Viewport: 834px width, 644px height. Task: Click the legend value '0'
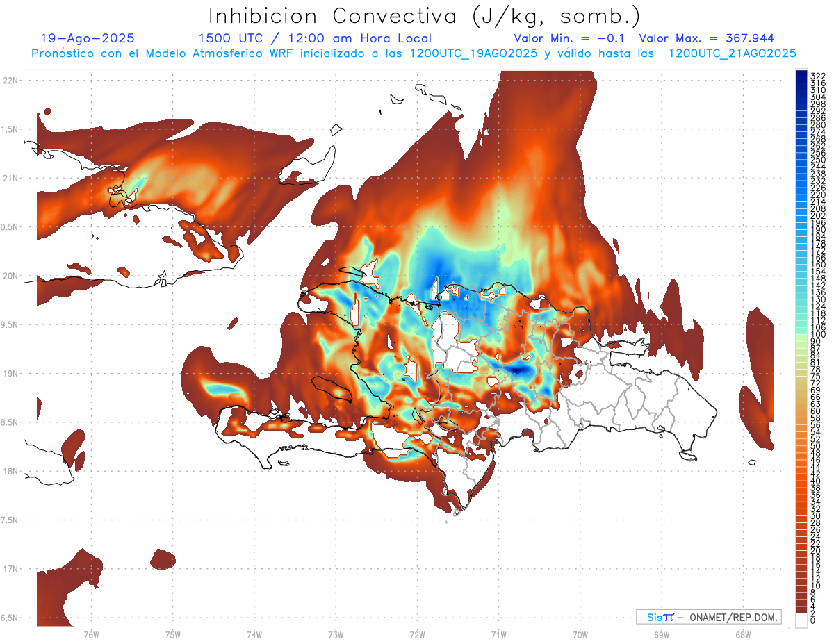(813, 620)
